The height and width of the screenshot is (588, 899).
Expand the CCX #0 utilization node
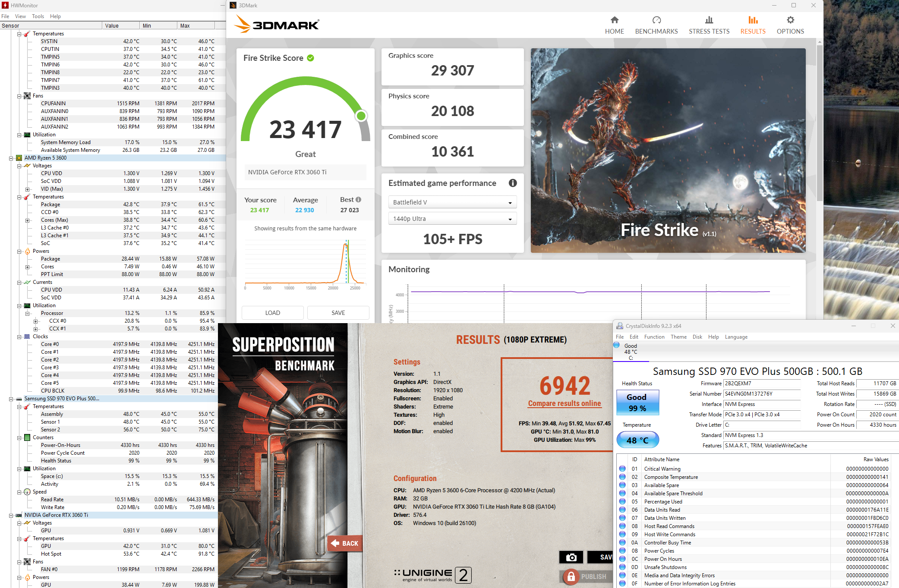(x=36, y=321)
